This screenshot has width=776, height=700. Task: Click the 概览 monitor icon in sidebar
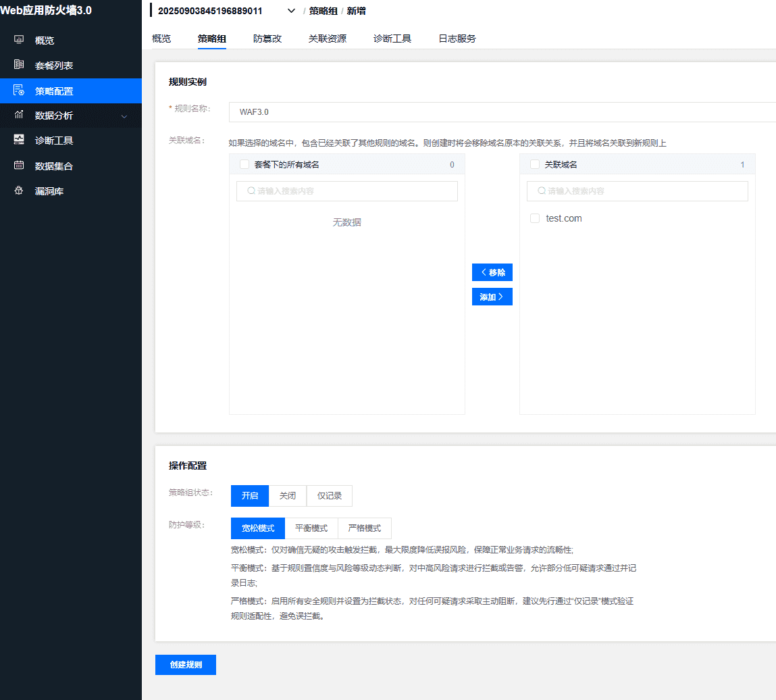click(19, 40)
